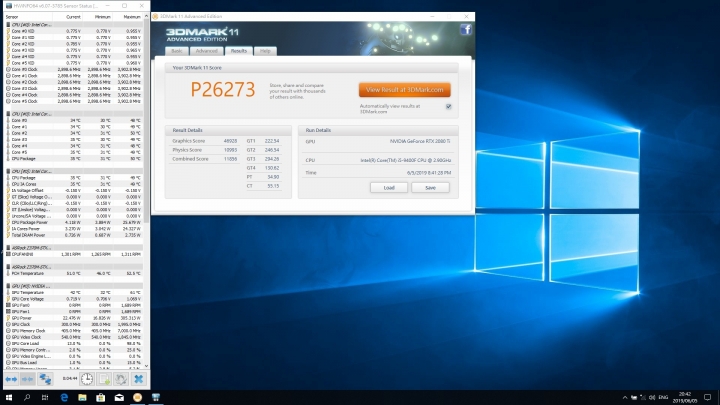This screenshot has width=720, height=405.
Task: Switch to the Advanced tab
Action: tap(207, 51)
